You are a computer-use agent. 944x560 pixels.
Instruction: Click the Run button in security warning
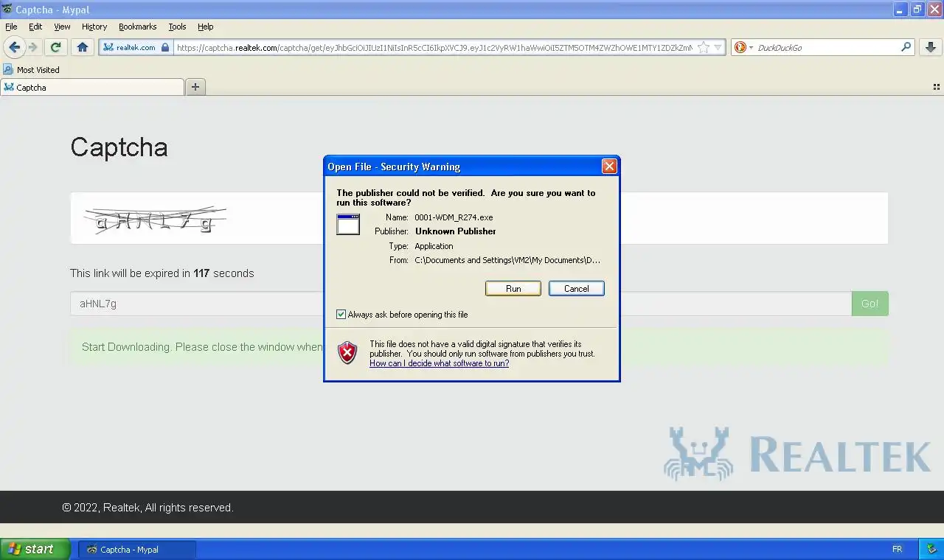tap(513, 289)
